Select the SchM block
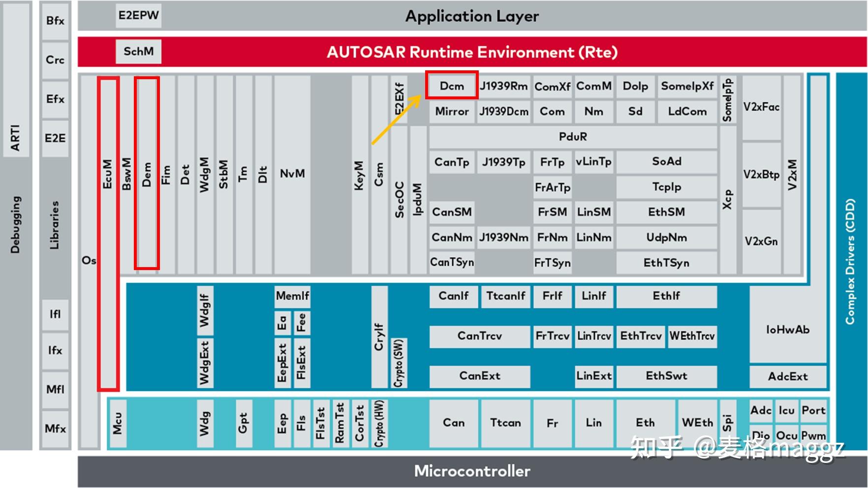 pyautogui.click(x=138, y=52)
